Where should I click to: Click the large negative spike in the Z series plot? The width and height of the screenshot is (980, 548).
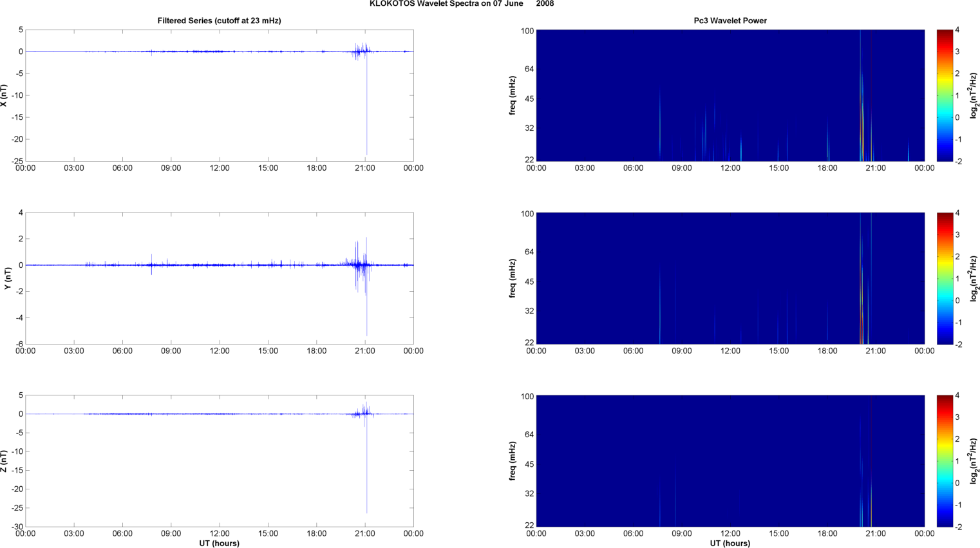point(367,465)
